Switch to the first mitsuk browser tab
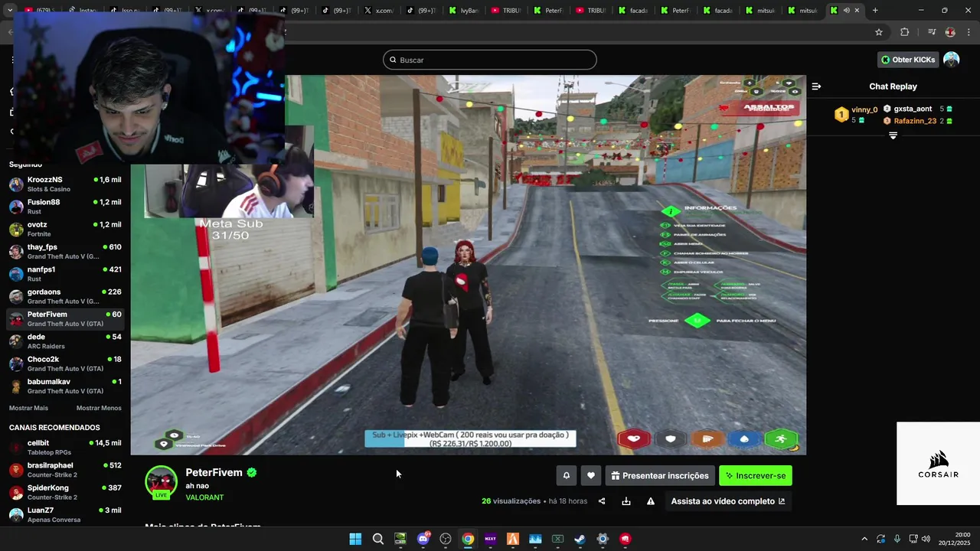The image size is (980, 551). [759, 10]
